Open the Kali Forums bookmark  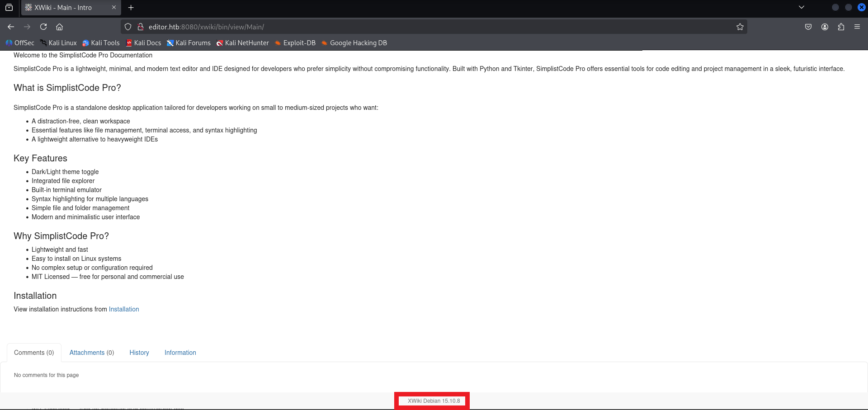[x=189, y=43]
